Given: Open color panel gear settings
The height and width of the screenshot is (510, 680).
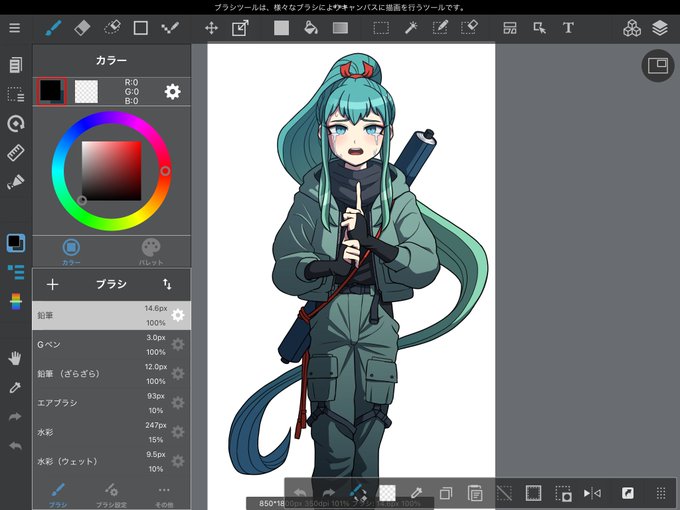Looking at the screenshot, I should 173,92.
